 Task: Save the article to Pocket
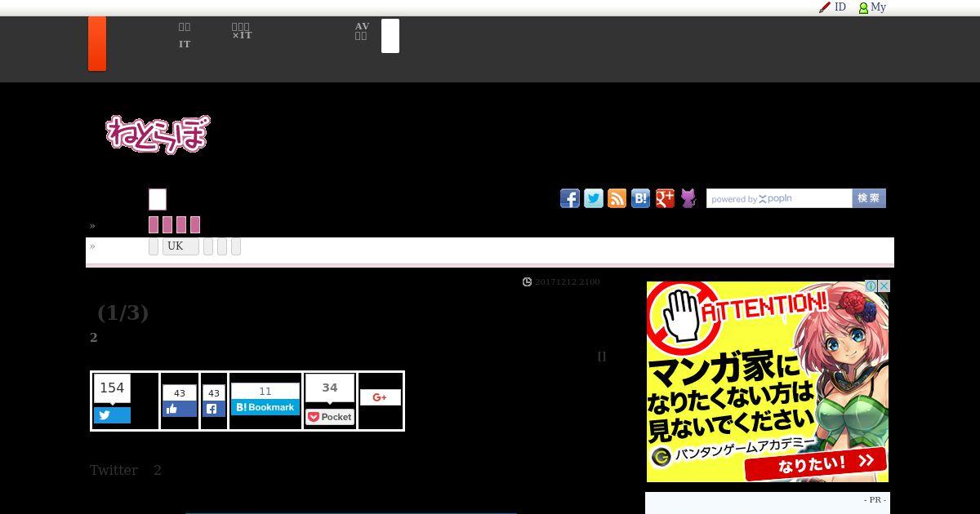[x=330, y=417]
